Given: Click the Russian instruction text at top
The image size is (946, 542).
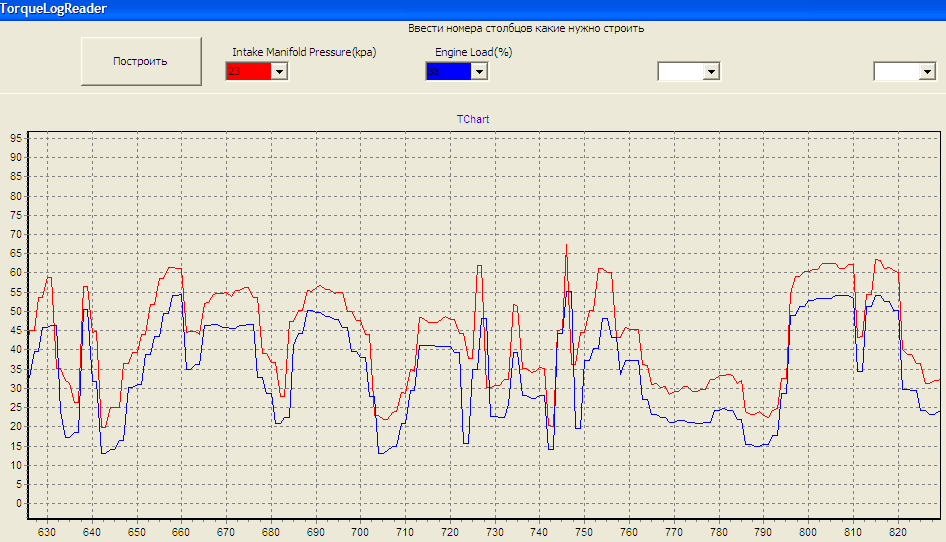Looking at the screenshot, I should pyautogui.click(x=525, y=29).
